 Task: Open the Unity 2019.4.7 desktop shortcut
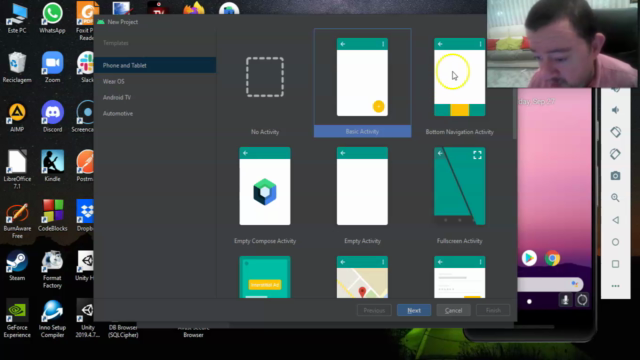tap(87, 318)
